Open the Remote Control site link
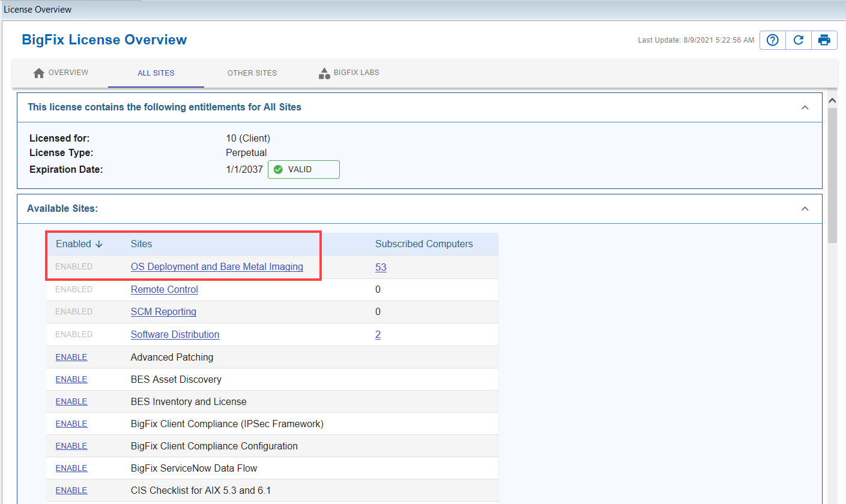The width and height of the screenshot is (846, 504). (x=165, y=290)
